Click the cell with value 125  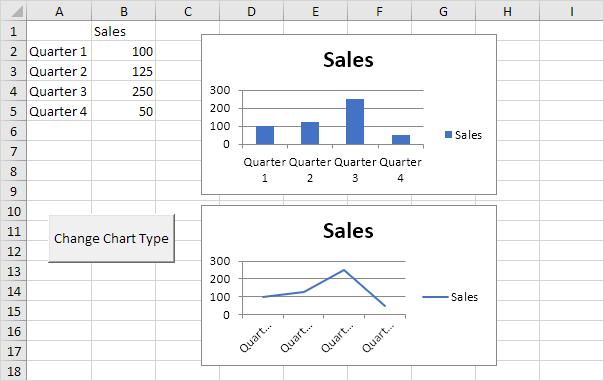coord(124,71)
